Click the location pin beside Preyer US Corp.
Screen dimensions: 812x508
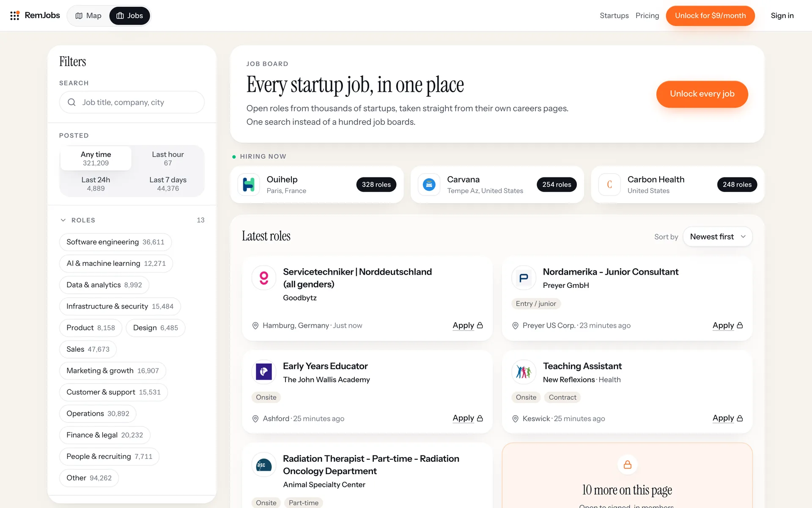point(515,326)
